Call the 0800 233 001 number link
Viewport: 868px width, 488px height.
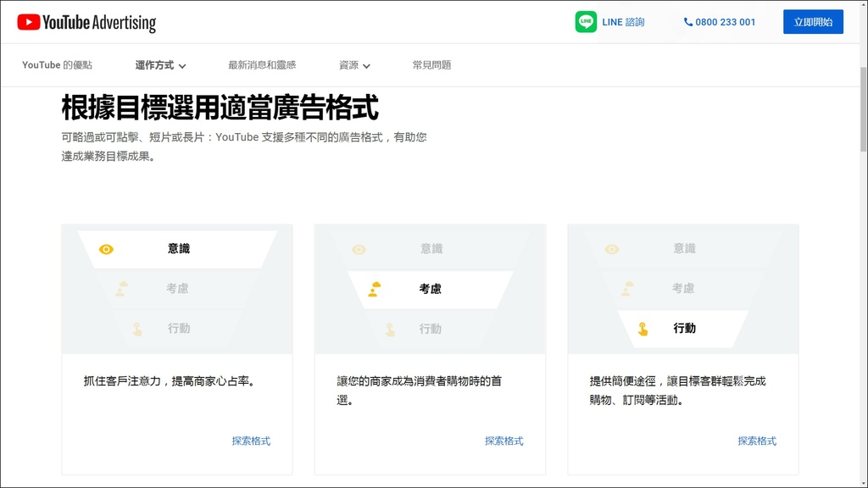(x=726, y=22)
